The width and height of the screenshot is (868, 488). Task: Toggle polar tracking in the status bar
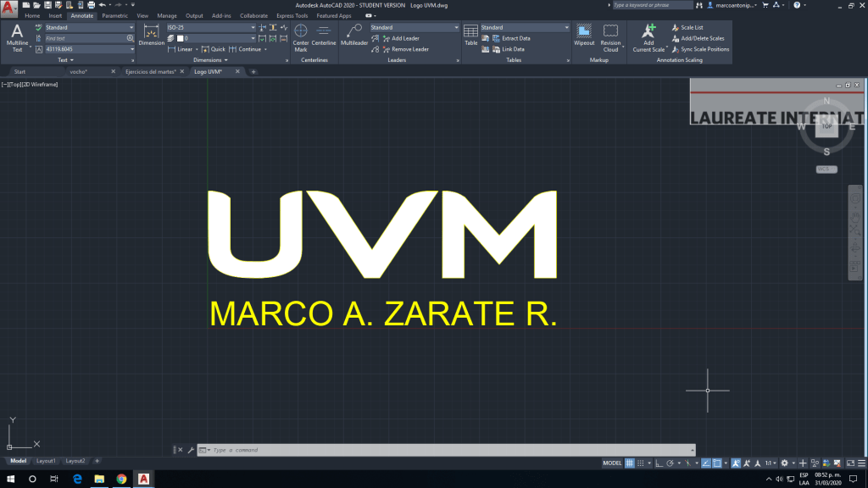(670, 463)
